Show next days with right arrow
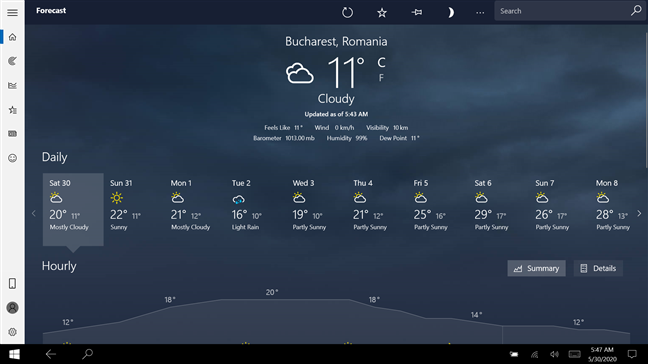This screenshot has height=364, width=648. [639, 214]
